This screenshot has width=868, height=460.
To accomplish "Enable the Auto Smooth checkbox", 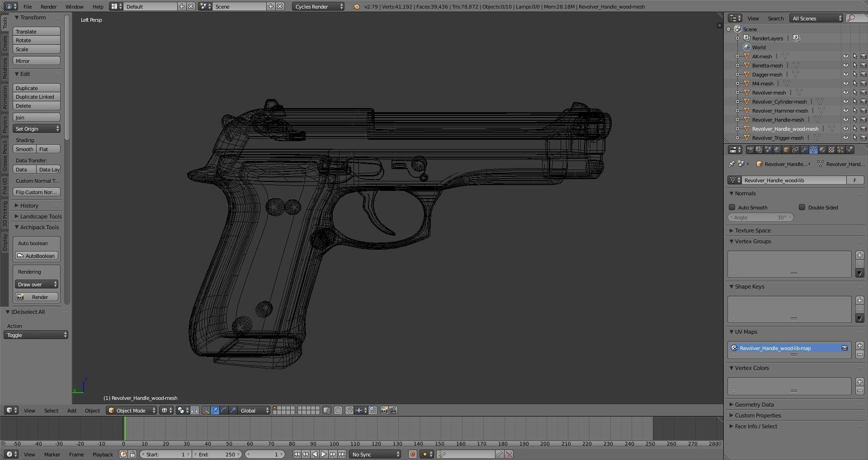I will pos(732,207).
